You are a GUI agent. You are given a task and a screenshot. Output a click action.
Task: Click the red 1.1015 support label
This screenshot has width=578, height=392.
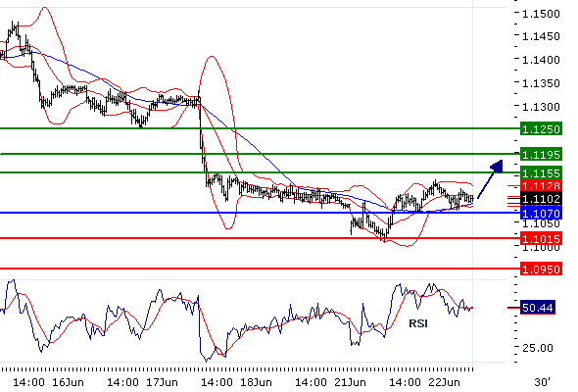541,238
